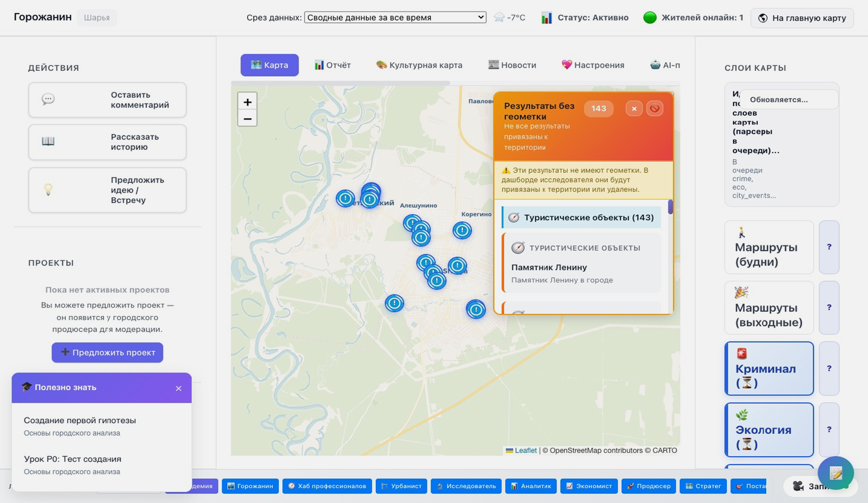
Task: Go to На главную карту
Action: pos(802,18)
